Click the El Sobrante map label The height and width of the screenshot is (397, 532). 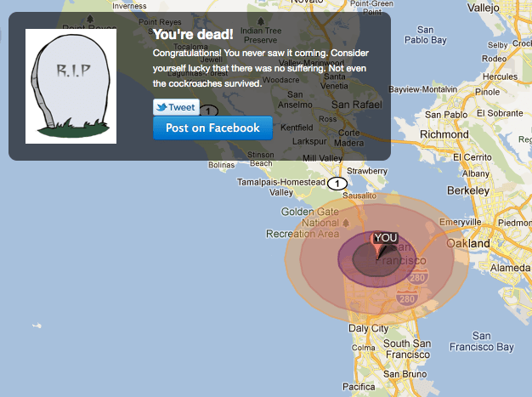coord(500,113)
